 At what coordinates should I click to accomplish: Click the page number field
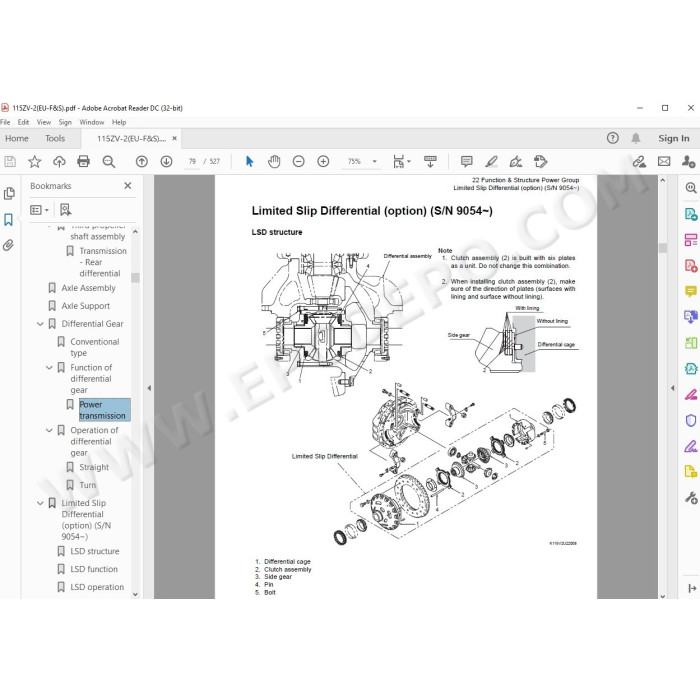tap(192, 162)
